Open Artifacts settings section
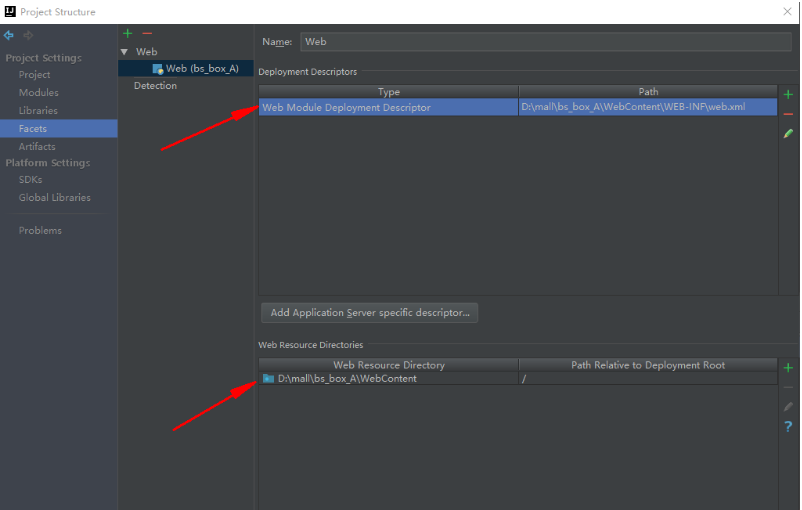The image size is (802, 510). click(37, 146)
